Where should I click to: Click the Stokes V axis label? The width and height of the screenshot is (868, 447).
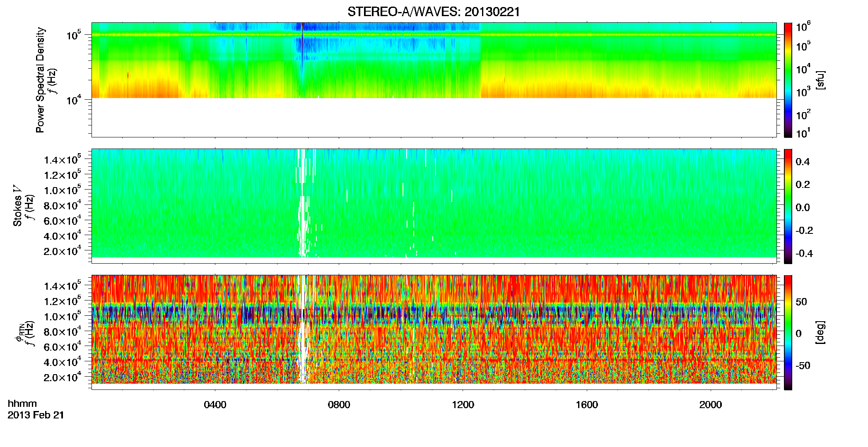tap(17, 206)
